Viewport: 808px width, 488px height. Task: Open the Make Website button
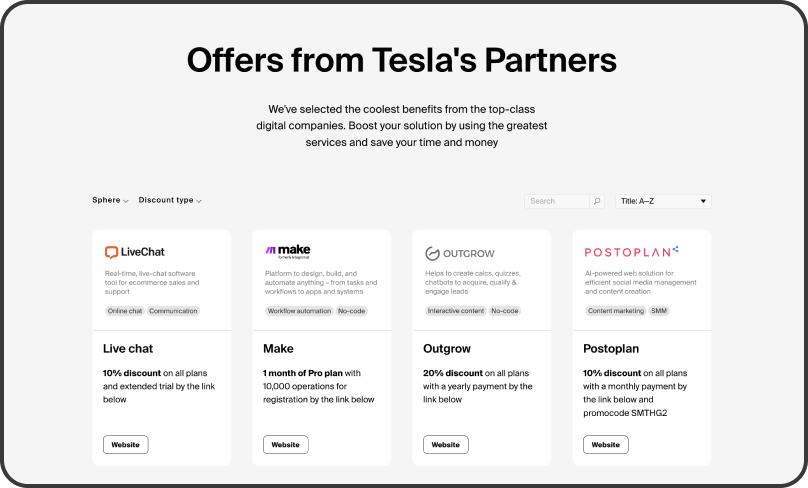[285, 444]
